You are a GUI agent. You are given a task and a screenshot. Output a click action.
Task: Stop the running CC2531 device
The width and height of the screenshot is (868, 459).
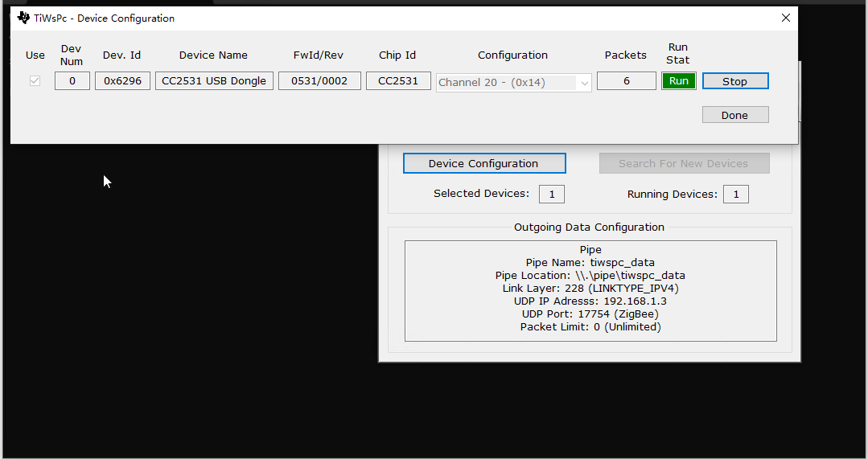[x=735, y=80]
